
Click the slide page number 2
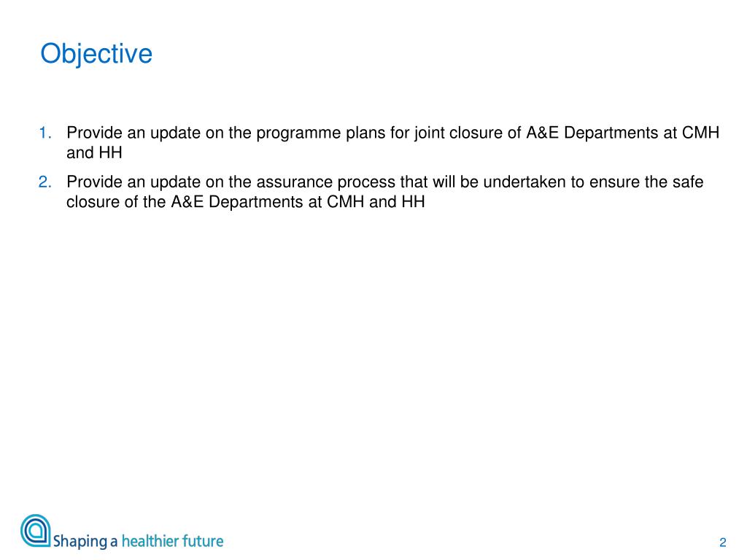[723, 542]
